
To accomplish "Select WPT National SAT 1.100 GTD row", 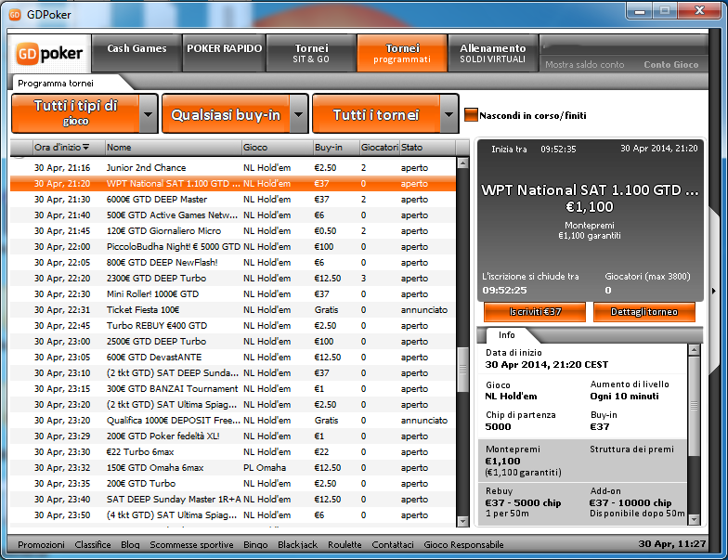I will click(233, 184).
